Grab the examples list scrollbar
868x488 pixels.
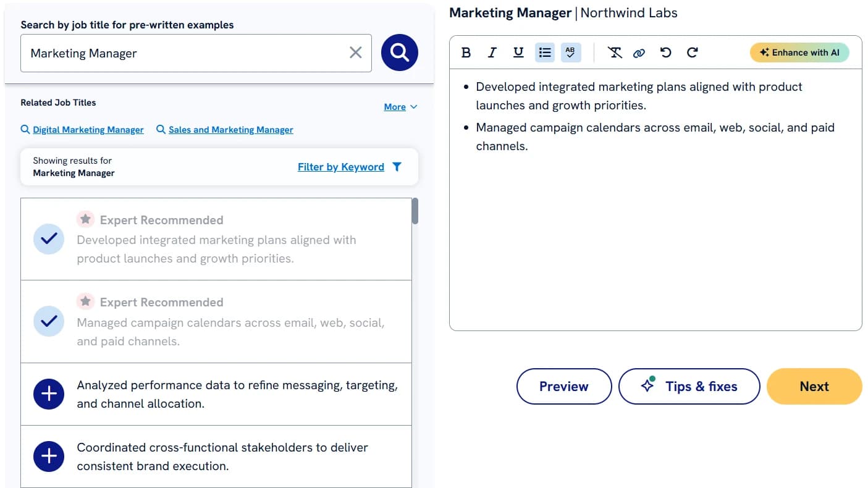pyautogui.click(x=415, y=211)
